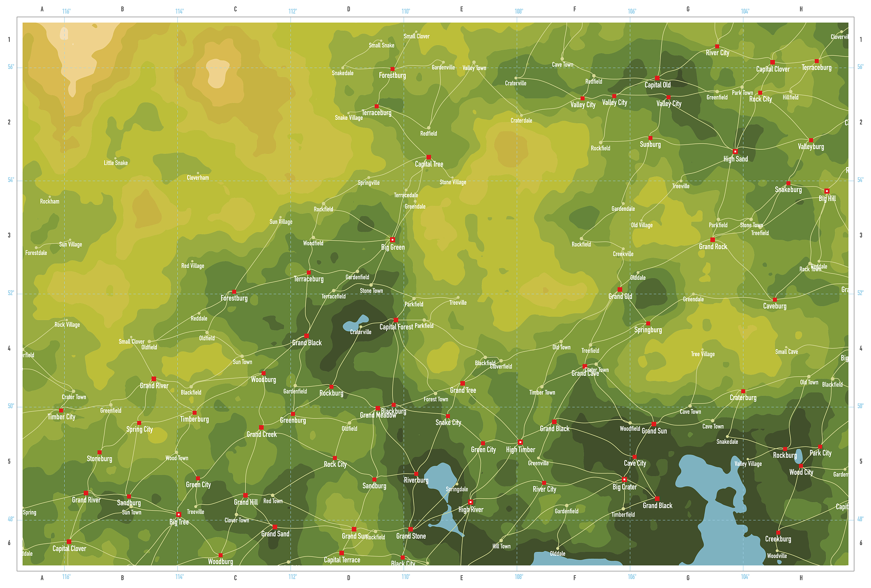Select the High River city marker
Image resolution: width=871 pixels, height=588 pixels.
pos(470,503)
